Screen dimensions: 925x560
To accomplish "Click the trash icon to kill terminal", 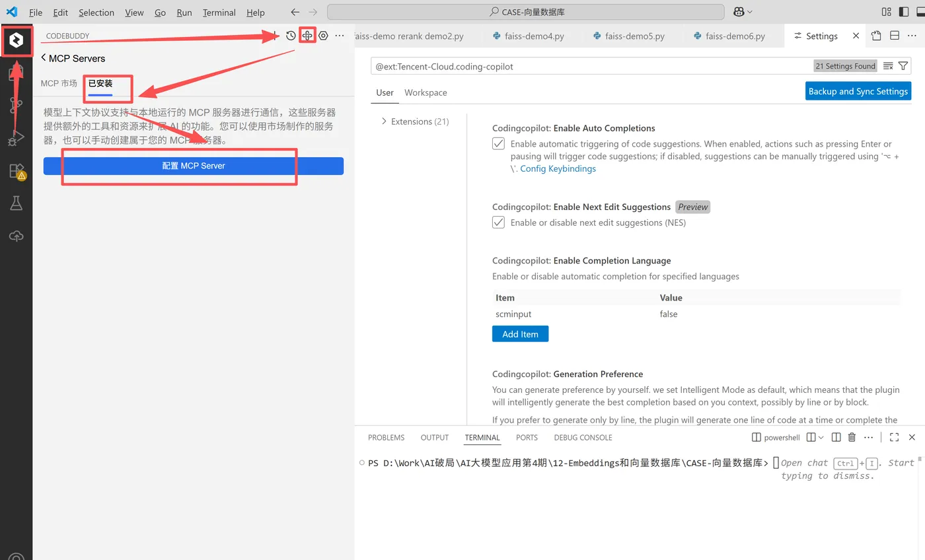I will pyautogui.click(x=852, y=437).
